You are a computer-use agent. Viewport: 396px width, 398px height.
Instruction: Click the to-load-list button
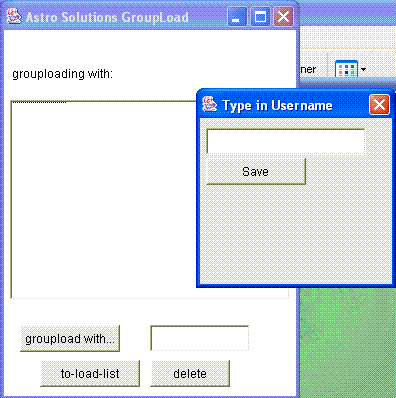90,374
